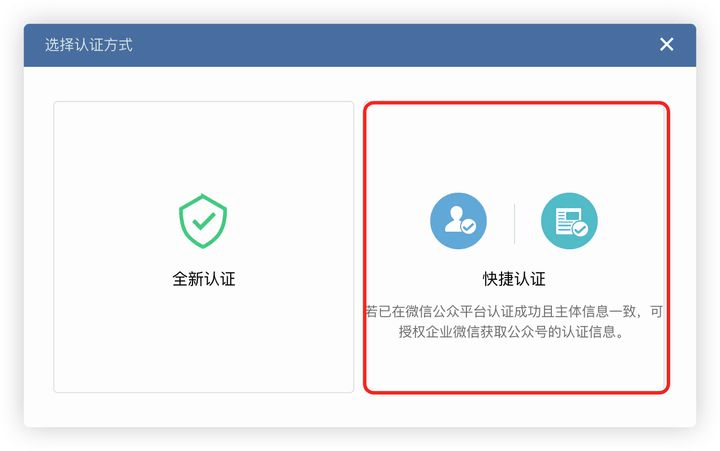Click the green shield checkmark icon
Image resolution: width=720 pixels, height=451 pixels.
click(203, 221)
